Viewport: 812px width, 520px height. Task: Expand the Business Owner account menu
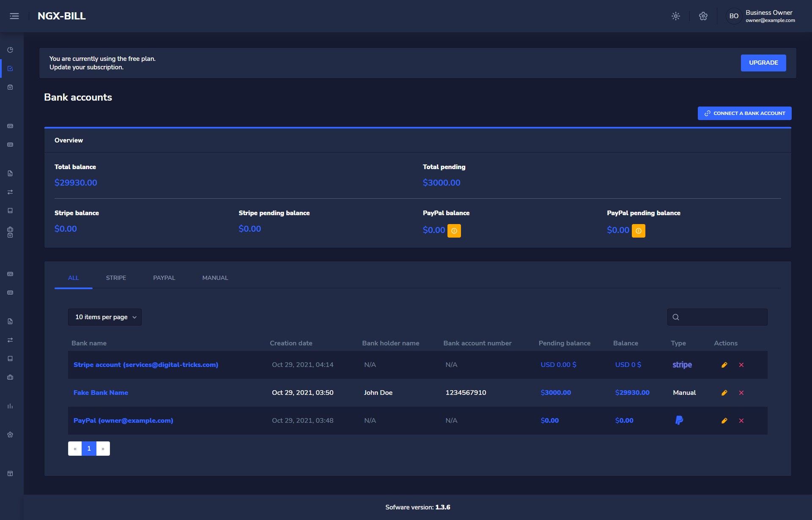(761, 16)
